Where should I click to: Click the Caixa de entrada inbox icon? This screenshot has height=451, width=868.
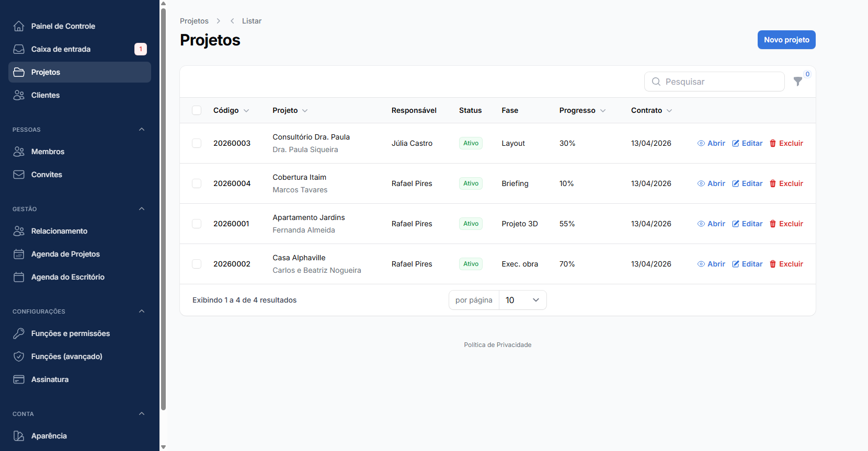click(19, 49)
